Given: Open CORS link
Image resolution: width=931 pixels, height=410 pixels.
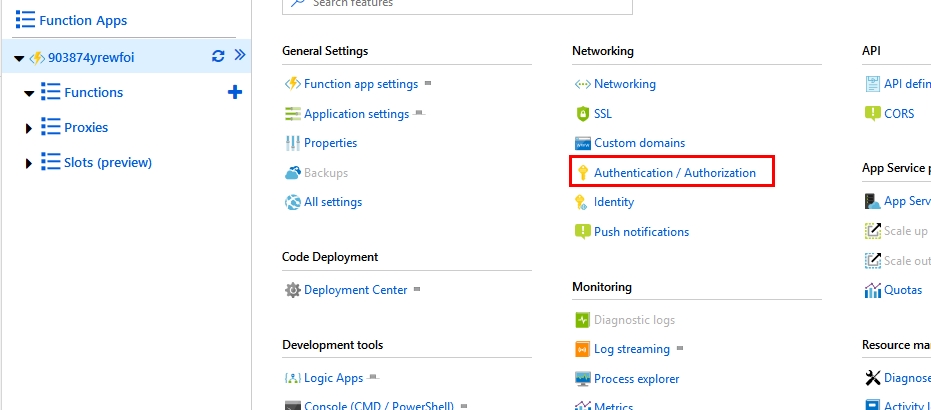Looking at the screenshot, I should tap(899, 113).
